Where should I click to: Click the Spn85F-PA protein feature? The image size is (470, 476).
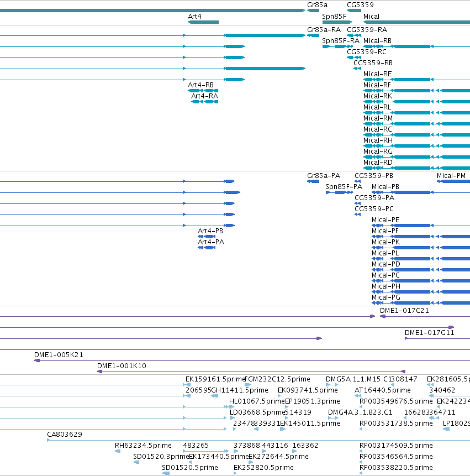(x=339, y=192)
